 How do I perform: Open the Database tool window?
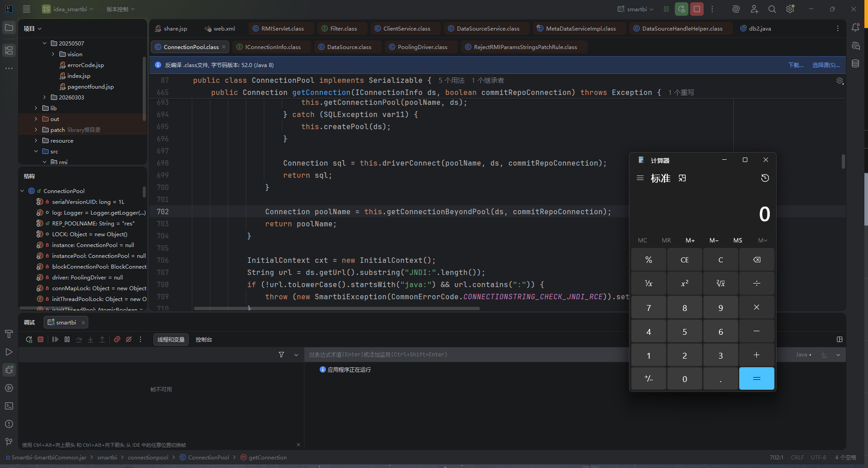tap(855, 64)
